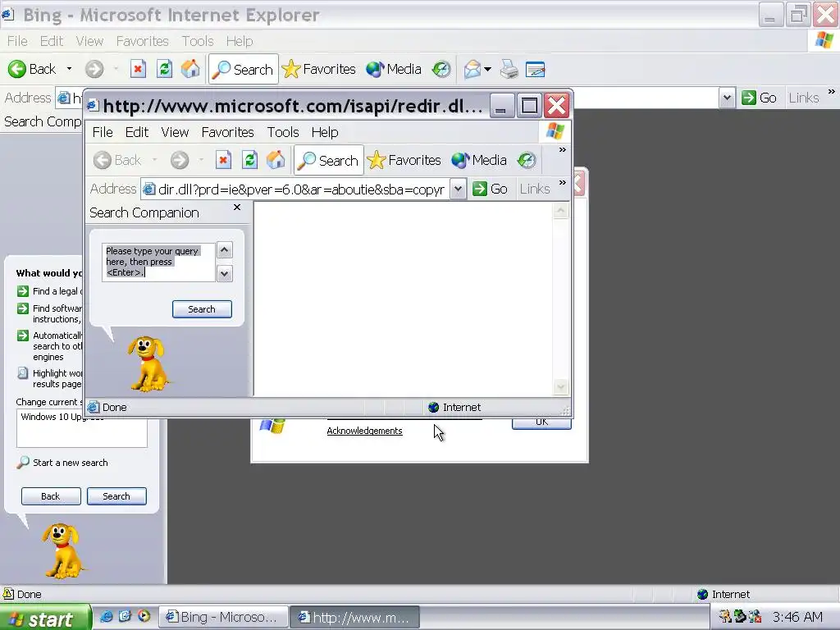Open the File menu in the microsoft.com window
This screenshot has width=840, height=630.
(x=103, y=132)
